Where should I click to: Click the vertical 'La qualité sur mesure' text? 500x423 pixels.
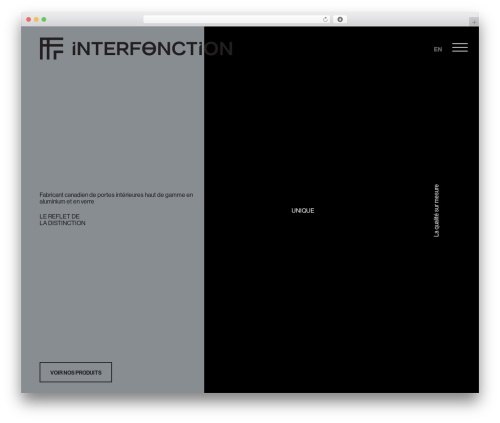click(x=436, y=211)
